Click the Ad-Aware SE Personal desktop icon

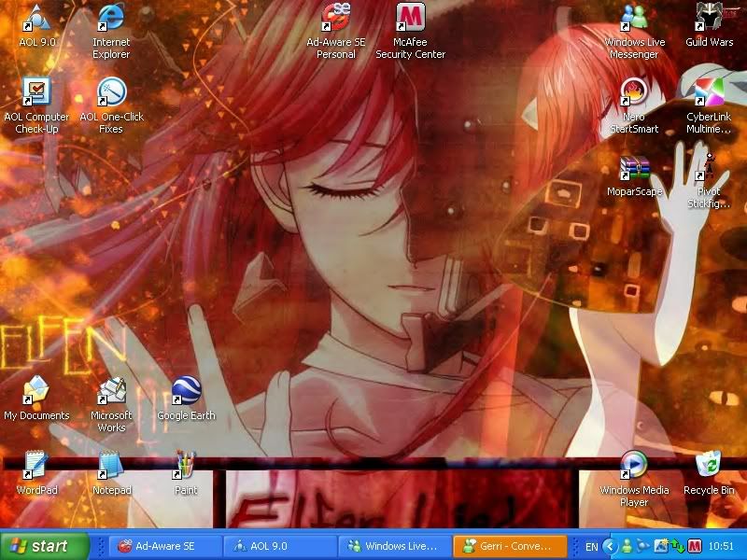(x=336, y=32)
